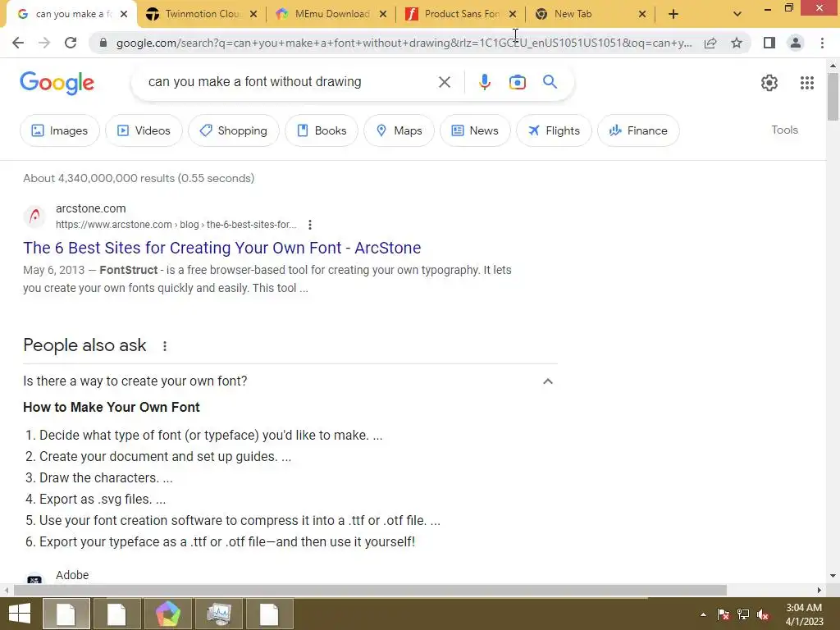This screenshot has width=840, height=630.
Task: Close the New Tab tab
Action: pyautogui.click(x=642, y=14)
